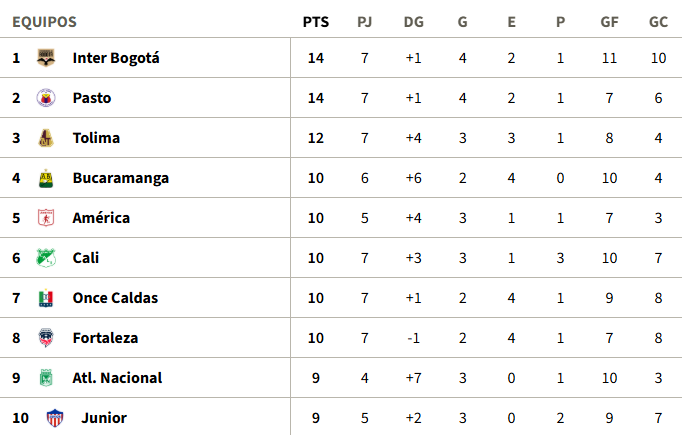Select the Junior team name
Image resolution: width=682 pixels, height=435 pixels.
(x=104, y=418)
